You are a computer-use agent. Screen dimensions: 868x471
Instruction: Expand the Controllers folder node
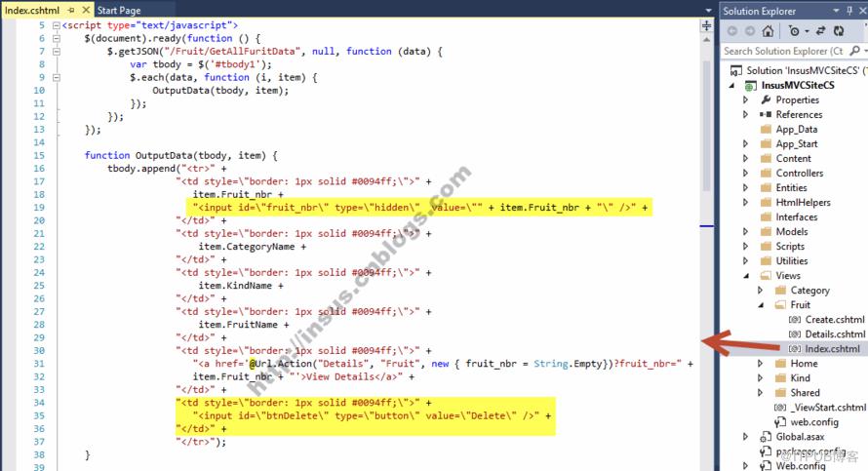745,173
